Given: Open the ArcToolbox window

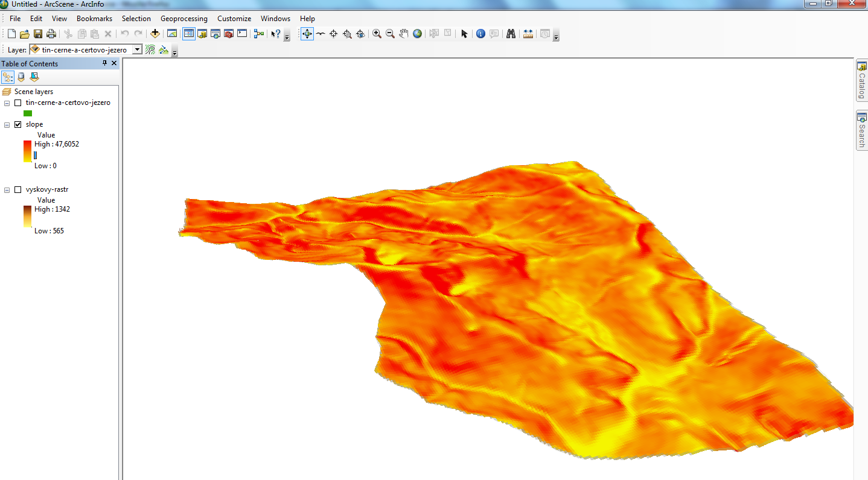Looking at the screenshot, I should click(229, 34).
